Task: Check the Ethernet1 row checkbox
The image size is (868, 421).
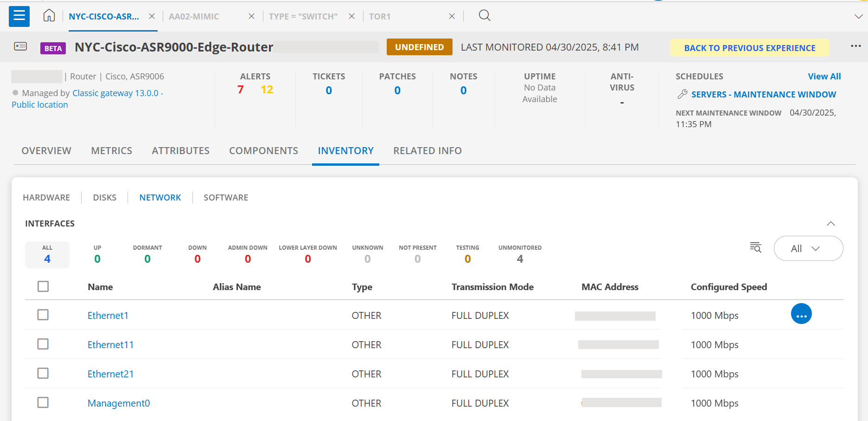Action: pyautogui.click(x=43, y=315)
